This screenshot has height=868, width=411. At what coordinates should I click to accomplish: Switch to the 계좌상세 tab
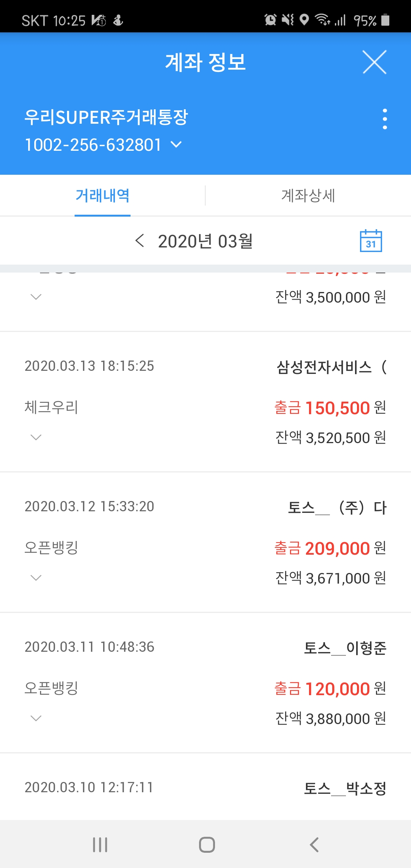click(308, 196)
